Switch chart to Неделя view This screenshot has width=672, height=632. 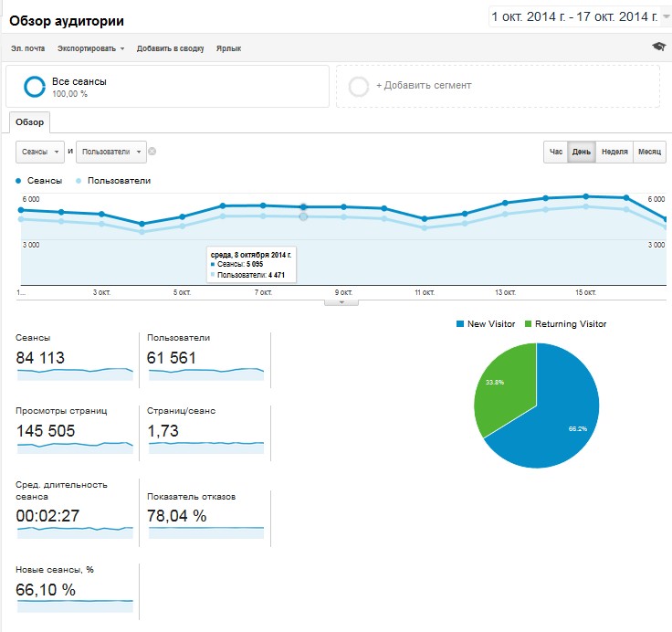(614, 152)
